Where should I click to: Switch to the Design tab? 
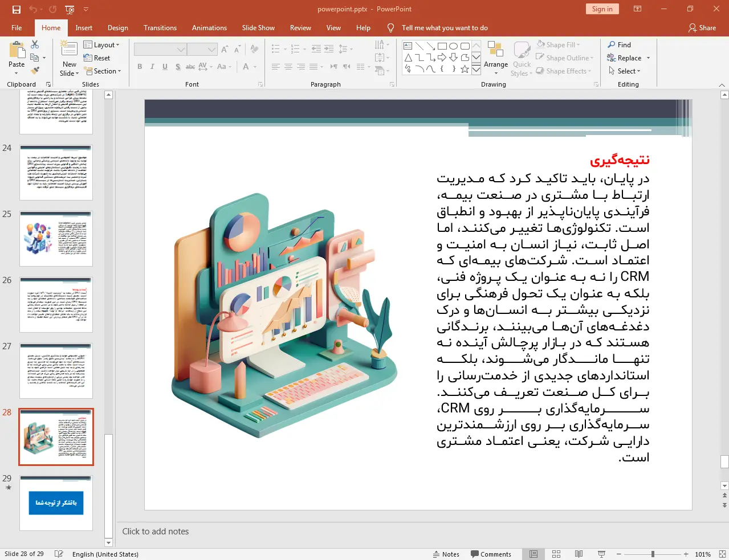(x=118, y=28)
